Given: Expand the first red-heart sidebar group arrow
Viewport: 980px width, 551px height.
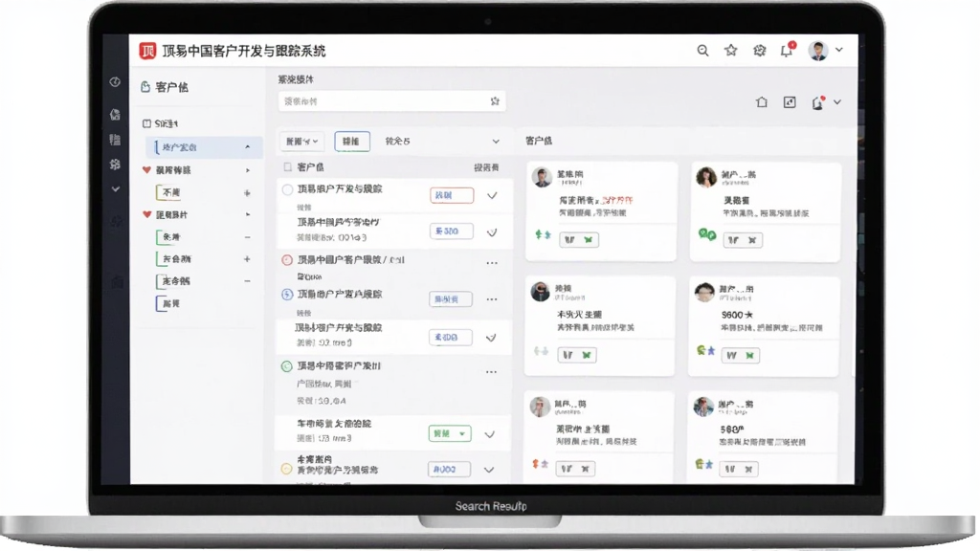Looking at the screenshot, I should tap(248, 170).
